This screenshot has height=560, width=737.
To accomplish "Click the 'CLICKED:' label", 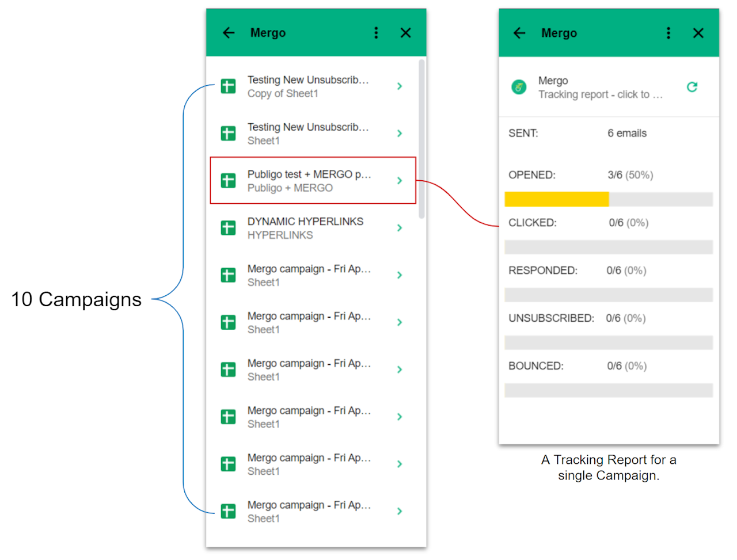I will pyautogui.click(x=533, y=223).
